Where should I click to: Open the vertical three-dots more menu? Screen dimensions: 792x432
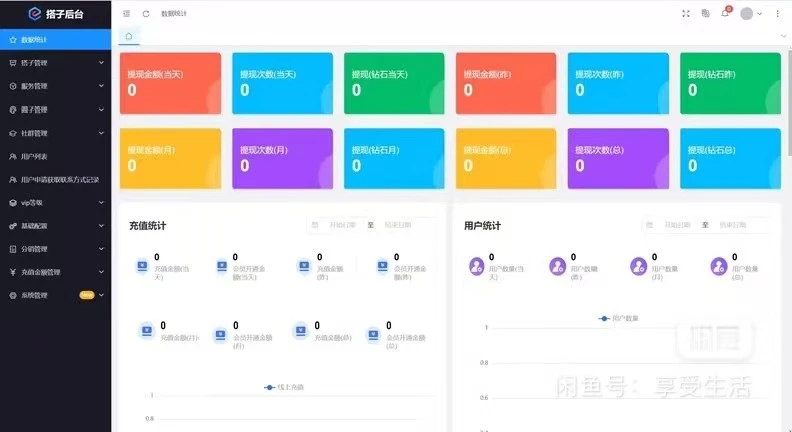click(x=777, y=14)
